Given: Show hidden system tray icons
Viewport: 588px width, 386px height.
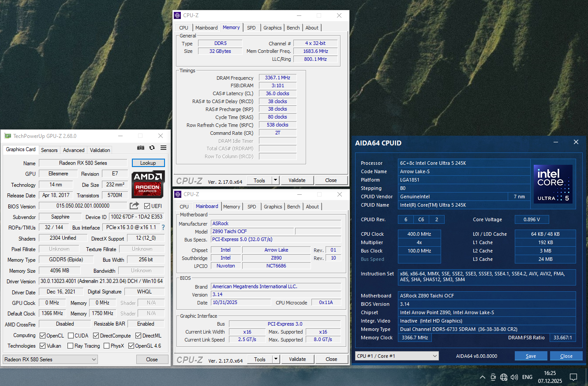Looking at the screenshot, I should (x=482, y=377).
